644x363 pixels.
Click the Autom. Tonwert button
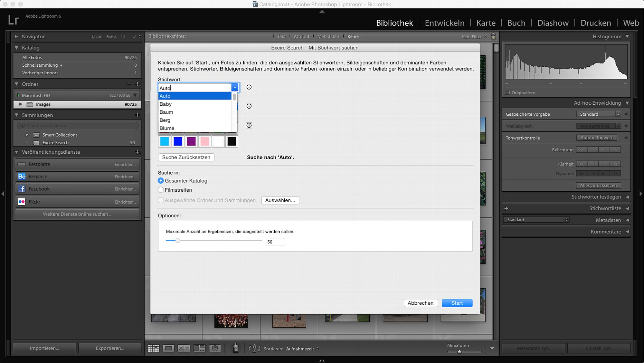tap(596, 138)
